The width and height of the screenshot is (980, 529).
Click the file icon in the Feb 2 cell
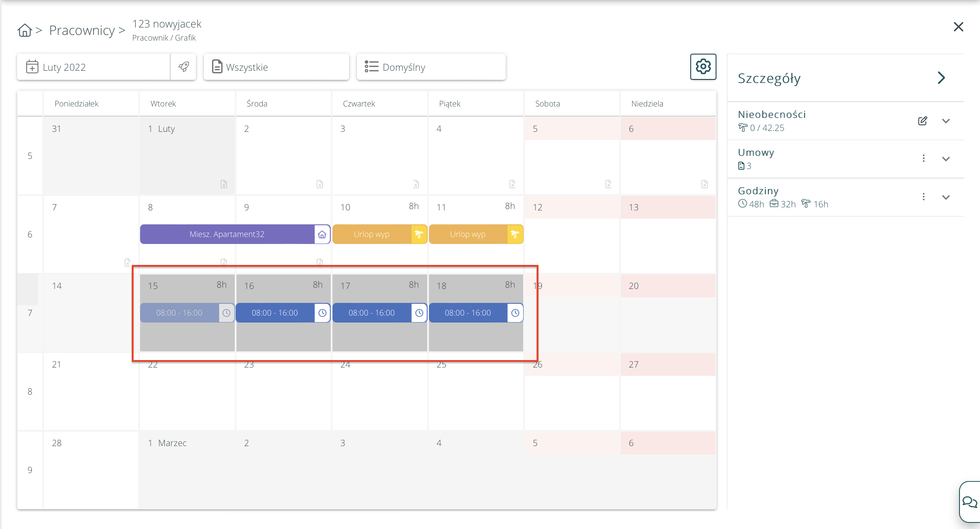click(320, 184)
